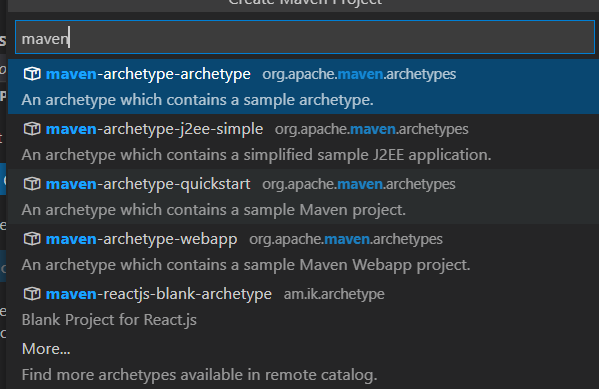Click 'Blank Project for React.js' description
599x389 pixels.
click(x=109, y=320)
